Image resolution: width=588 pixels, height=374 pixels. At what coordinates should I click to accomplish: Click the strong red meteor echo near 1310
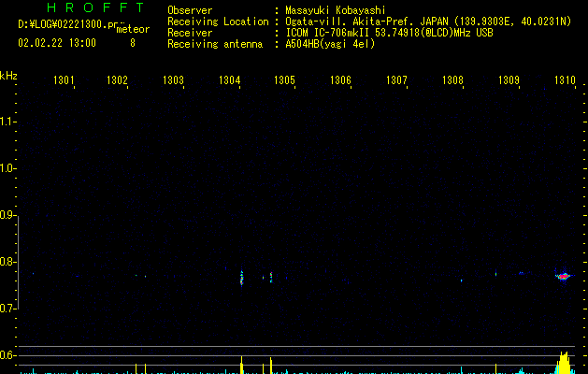pyautogui.click(x=563, y=277)
